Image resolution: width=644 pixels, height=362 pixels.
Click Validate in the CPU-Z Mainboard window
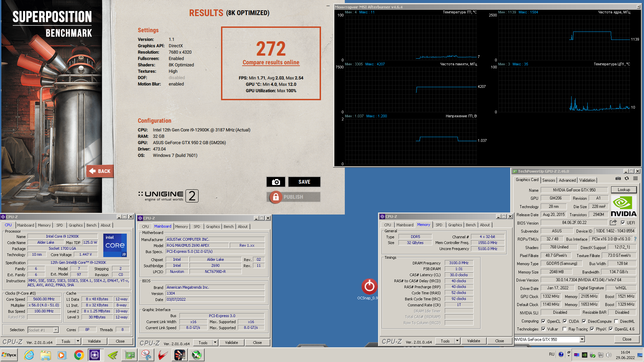[x=231, y=343]
